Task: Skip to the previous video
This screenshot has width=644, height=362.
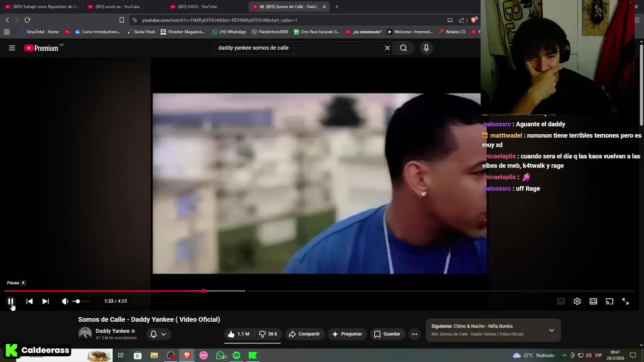Action: 29,301
